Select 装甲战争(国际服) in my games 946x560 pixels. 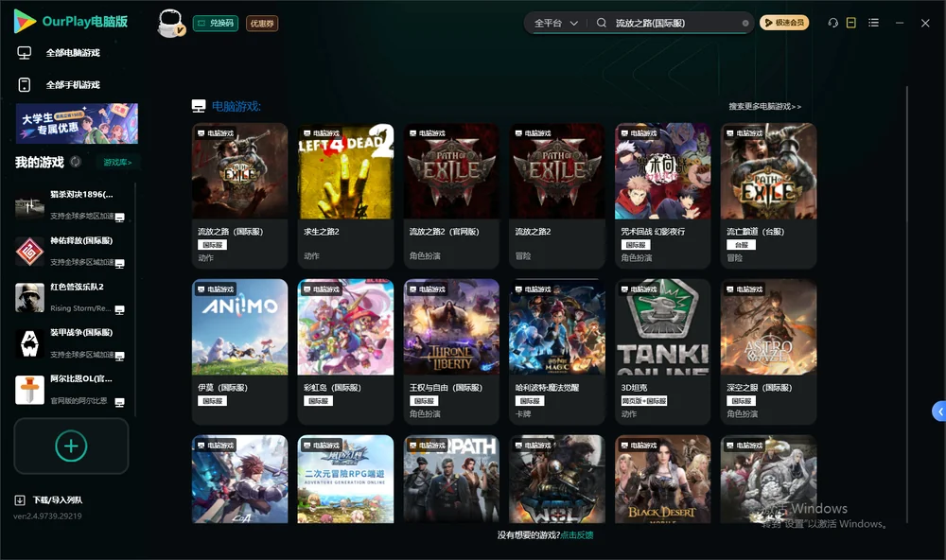[71, 343]
